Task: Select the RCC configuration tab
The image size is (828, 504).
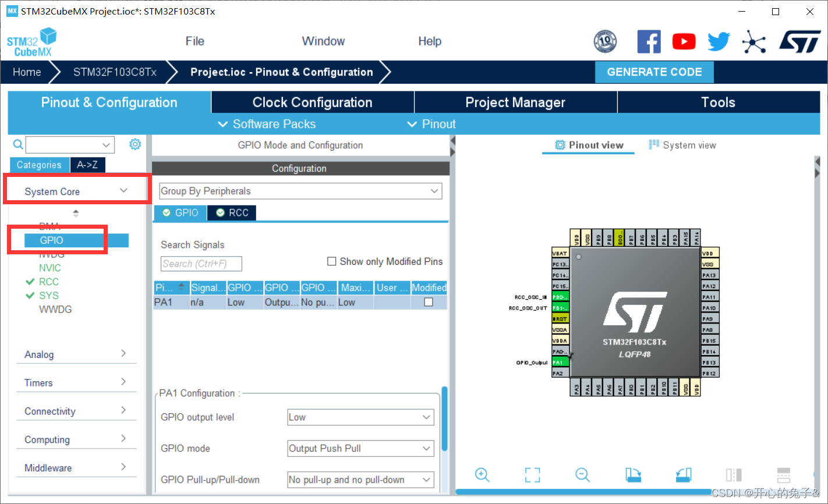Action: (x=232, y=212)
